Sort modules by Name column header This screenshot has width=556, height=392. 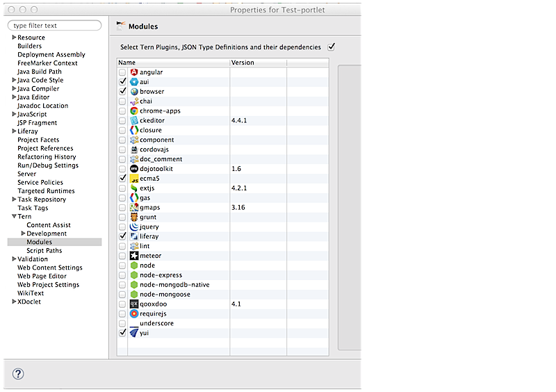coord(173,63)
